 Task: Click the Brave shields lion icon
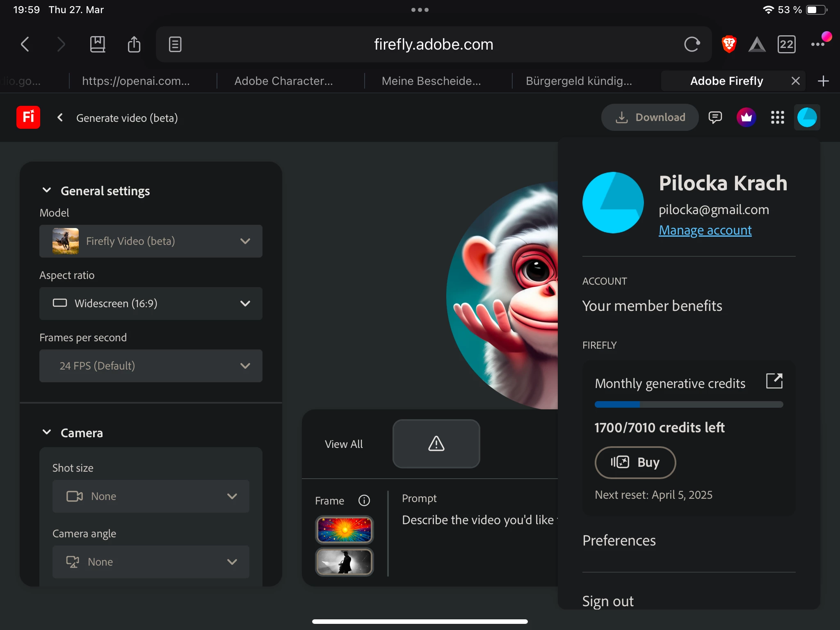pos(729,44)
